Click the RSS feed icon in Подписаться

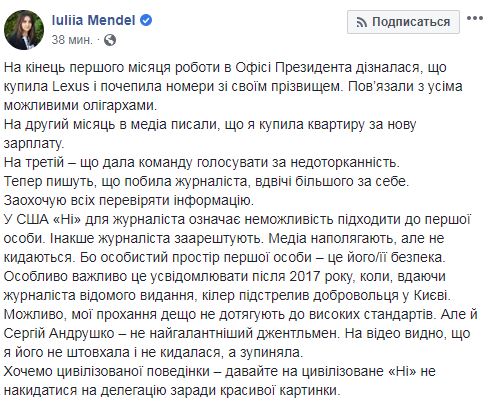click(362, 22)
